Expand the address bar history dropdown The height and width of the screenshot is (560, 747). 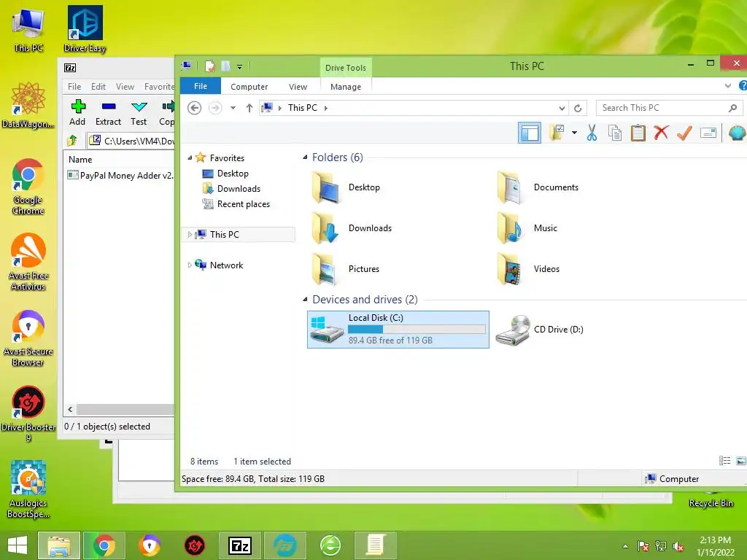562,108
